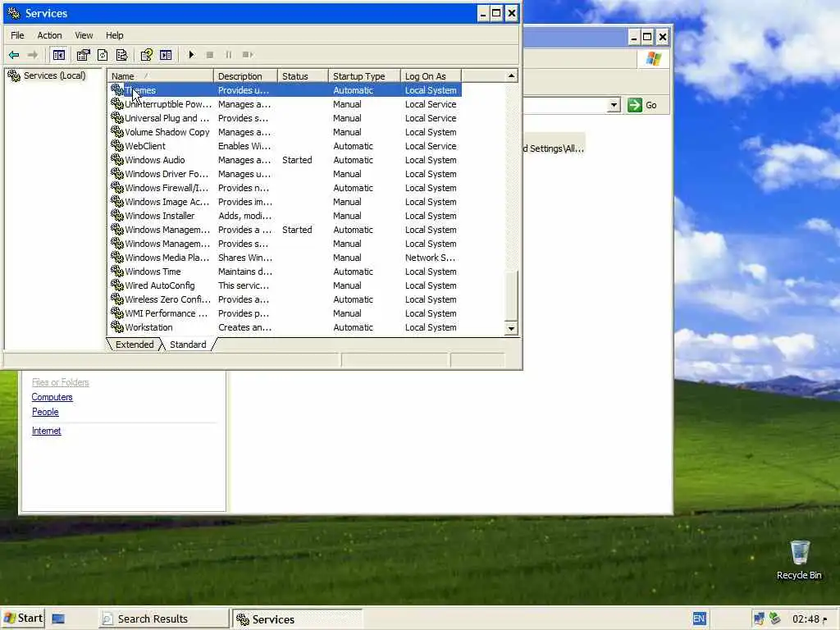Click the gear icon beside Windows Audio

click(116, 159)
